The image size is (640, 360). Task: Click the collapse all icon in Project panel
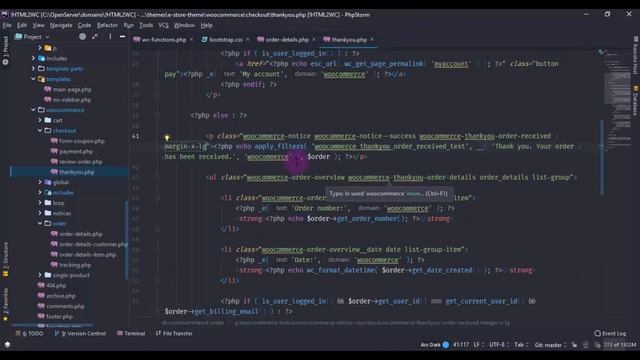[x=95, y=37]
